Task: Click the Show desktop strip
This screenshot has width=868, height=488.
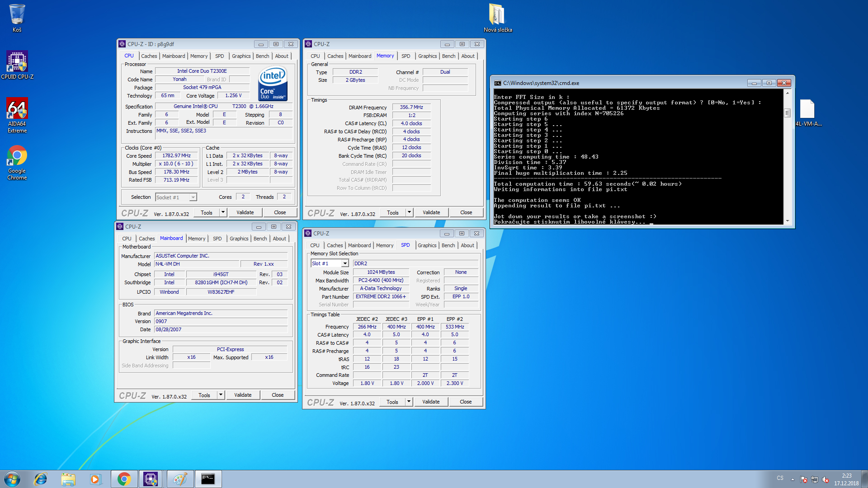Action: pos(864,479)
